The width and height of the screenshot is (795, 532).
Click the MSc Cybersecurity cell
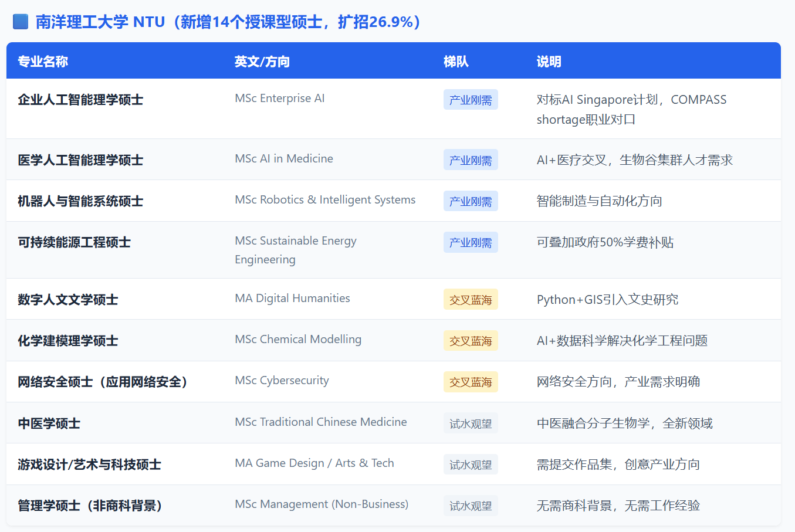[x=282, y=381]
